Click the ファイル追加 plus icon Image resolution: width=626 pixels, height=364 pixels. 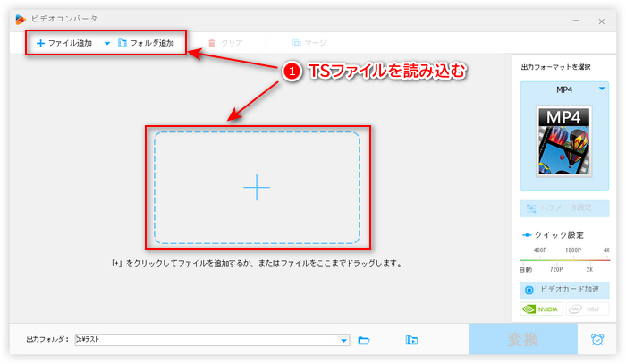tap(40, 43)
